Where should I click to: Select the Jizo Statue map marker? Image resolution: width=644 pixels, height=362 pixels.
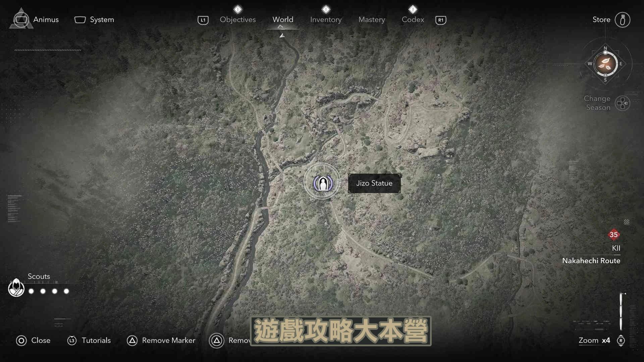tap(322, 183)
